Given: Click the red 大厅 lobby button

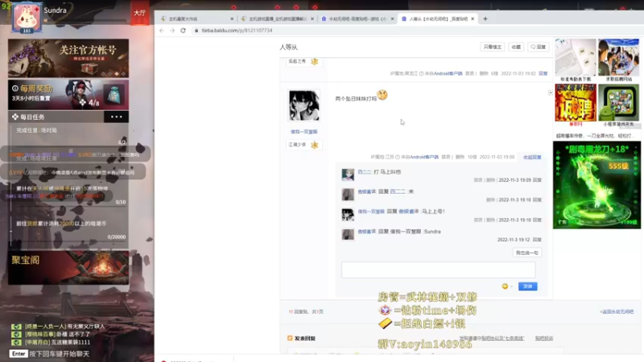Looking at the screenshot, I should pyautogui.click(x=139, y=13).
